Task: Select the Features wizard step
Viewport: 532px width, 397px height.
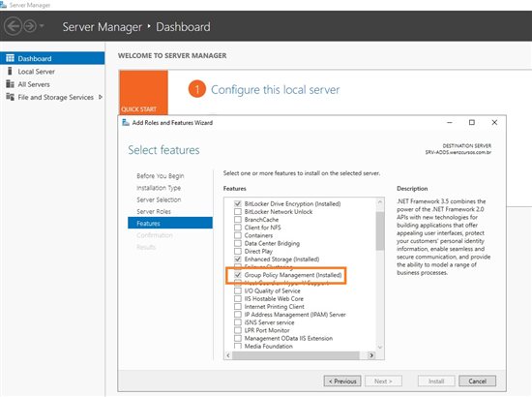Action: coord(170,223)
